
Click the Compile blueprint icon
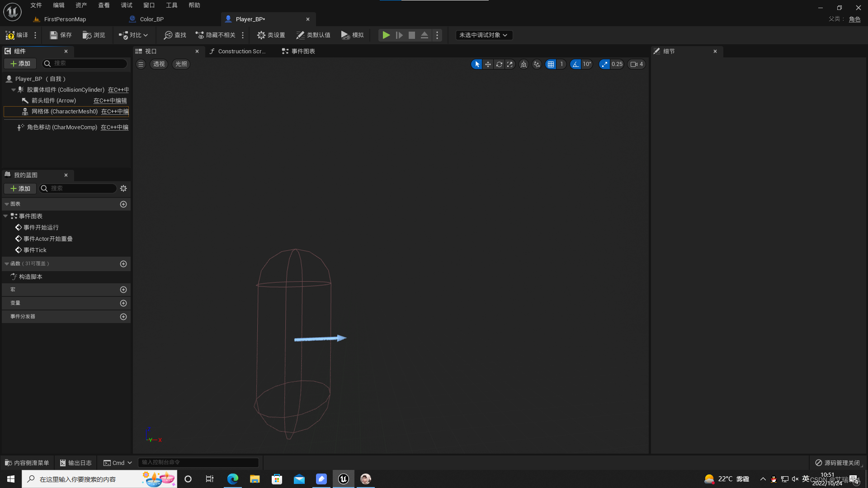[10, 35]
